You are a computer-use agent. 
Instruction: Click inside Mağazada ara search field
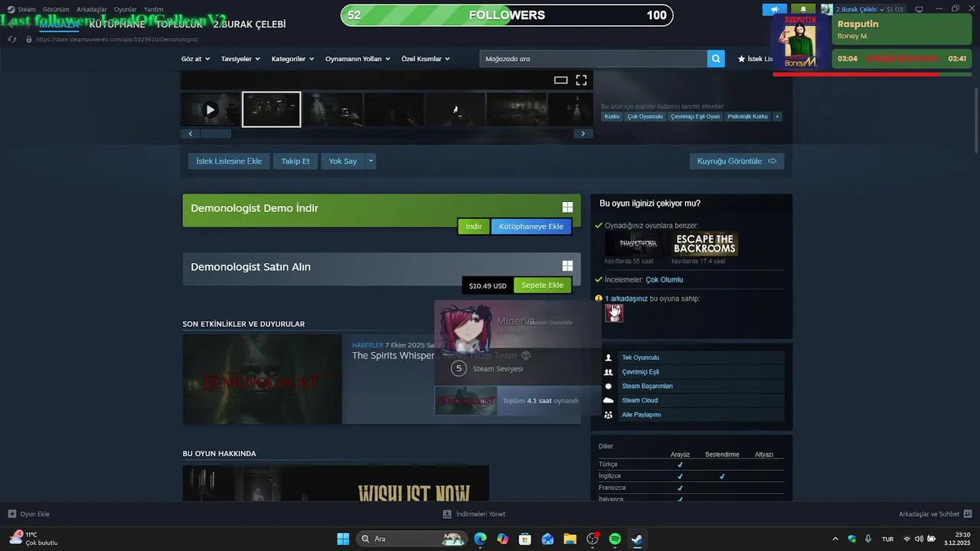[x=593, y=59]
